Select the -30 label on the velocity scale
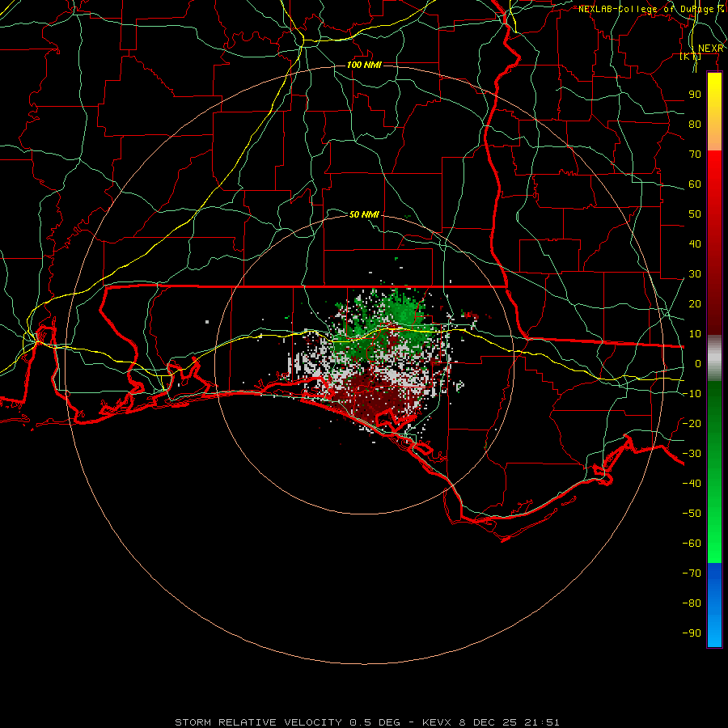 (692, 454)
